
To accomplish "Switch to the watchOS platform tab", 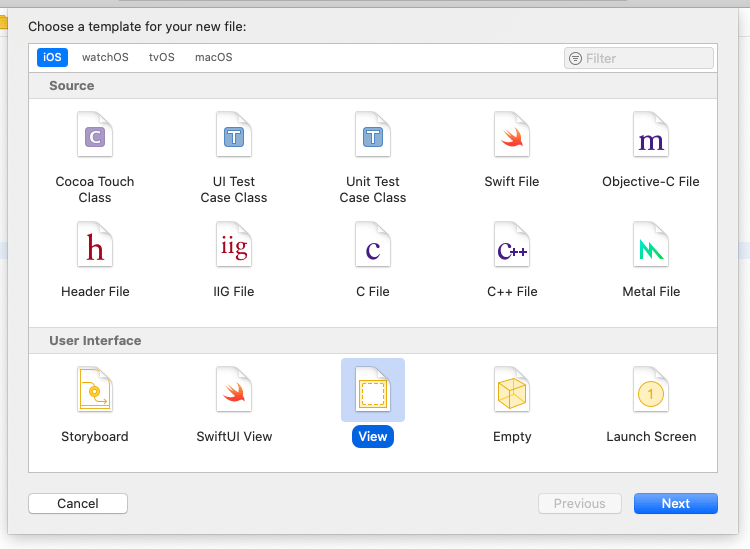I will click(105, 58).
